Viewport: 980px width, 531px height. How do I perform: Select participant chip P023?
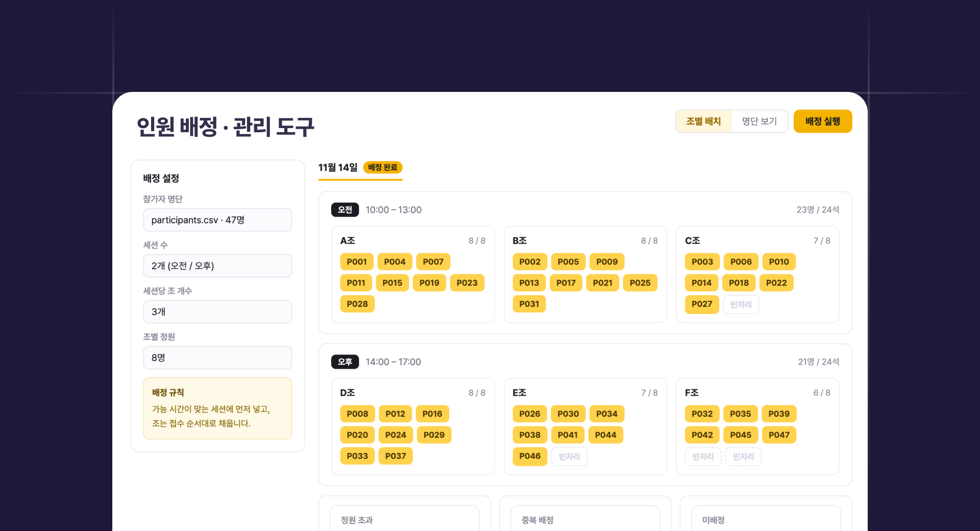click(467, 283)
